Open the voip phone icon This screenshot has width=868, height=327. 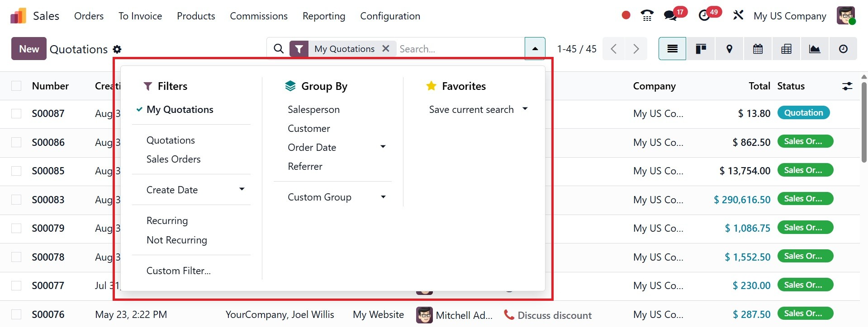pos(647,16)
